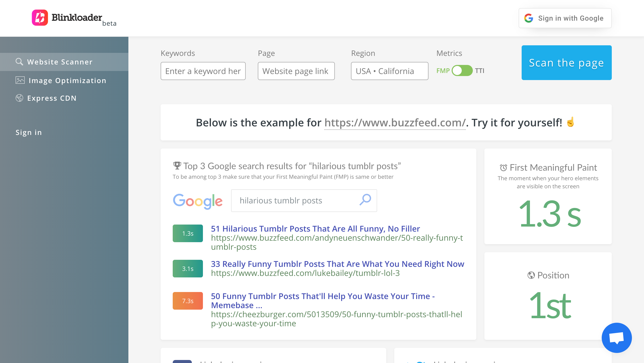Open the buzzfeed.com example link

(395, 123)
